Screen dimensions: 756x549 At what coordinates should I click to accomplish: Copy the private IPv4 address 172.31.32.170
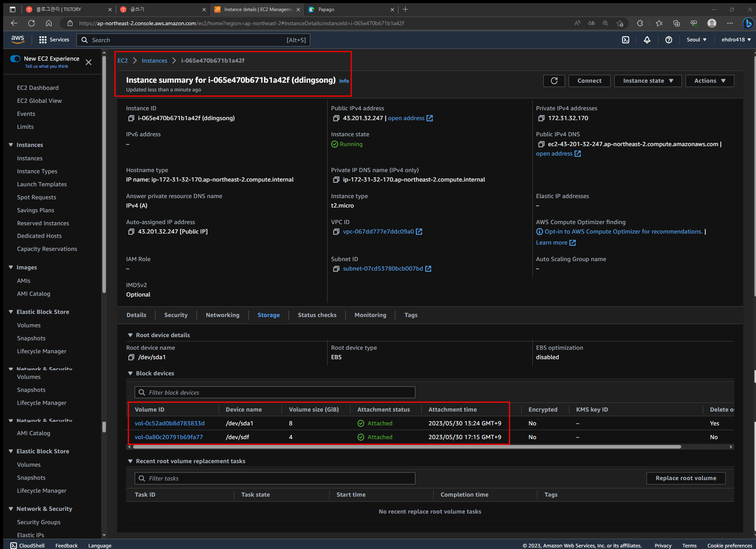(541, 118)
